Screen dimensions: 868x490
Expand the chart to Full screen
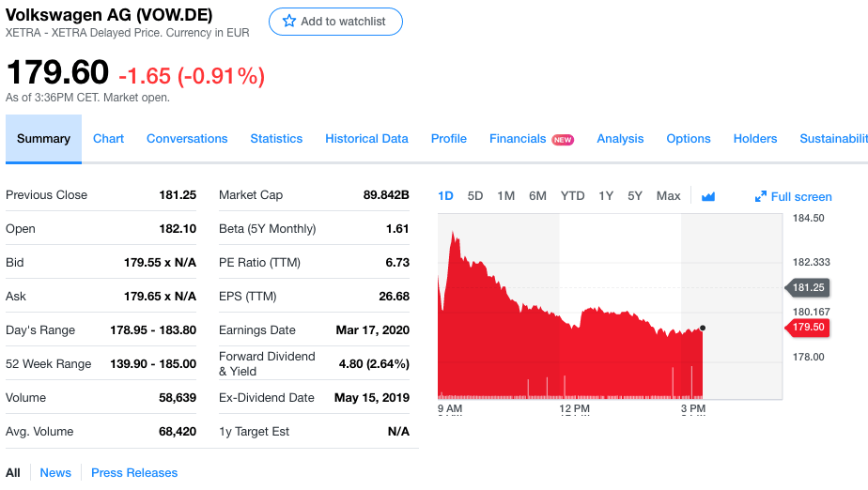click(x=793, y=196)
